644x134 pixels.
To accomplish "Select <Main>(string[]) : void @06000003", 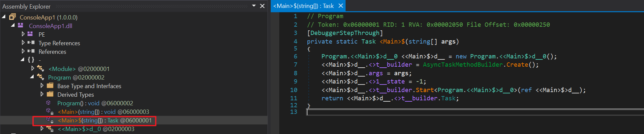I will pyautogui.click(x=104, y=112).
